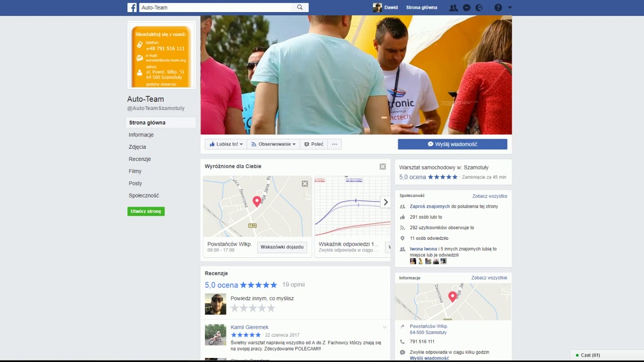This screenshot has height=362, width=644.
Task: Click the 291 osób lubi to text
Action: tap(426, 217)
